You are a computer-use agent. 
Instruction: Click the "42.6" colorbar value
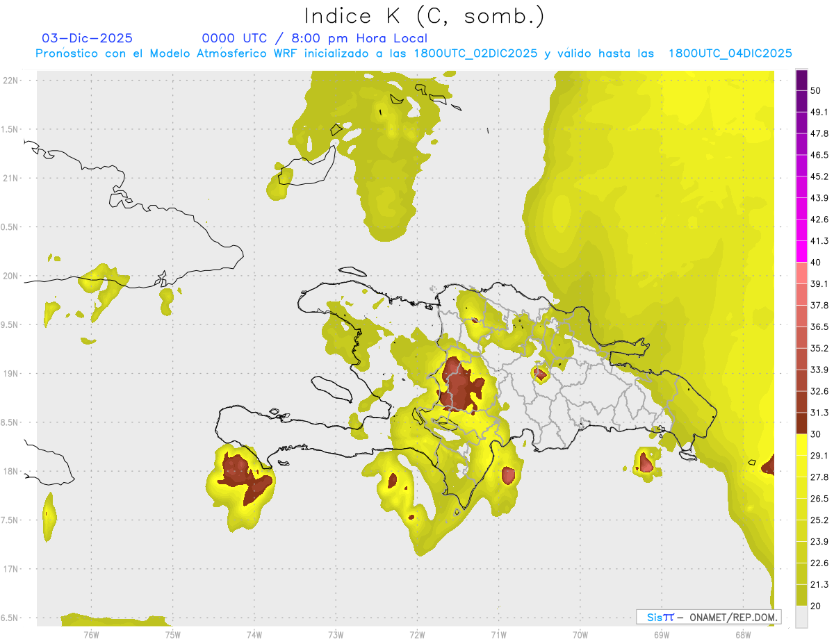point(819,220)
